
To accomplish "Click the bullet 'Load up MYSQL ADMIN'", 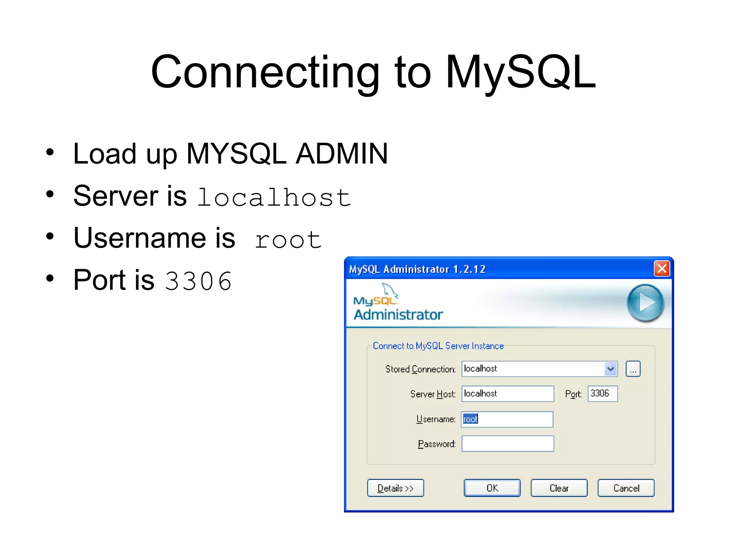I will [x=231, y=154].
